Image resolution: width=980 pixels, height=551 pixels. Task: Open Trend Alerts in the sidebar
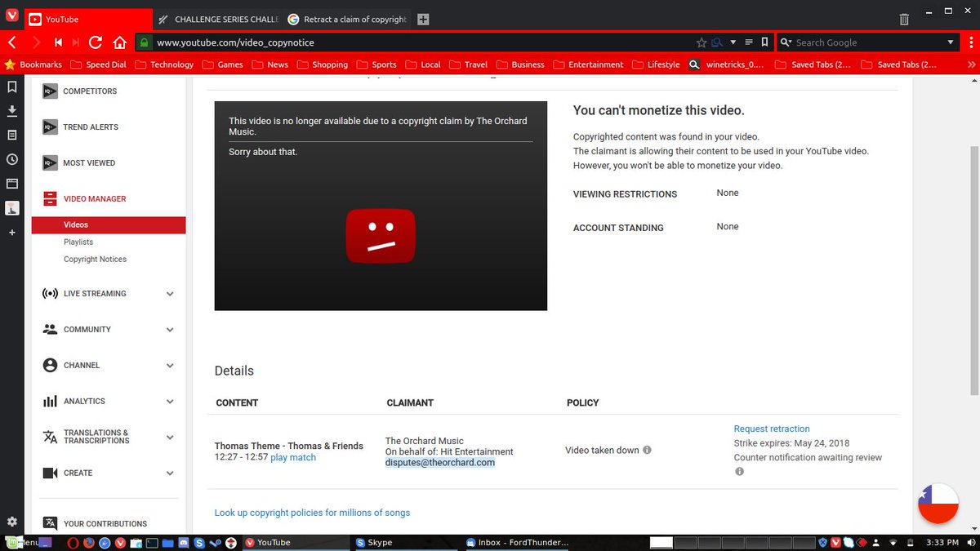(x=91, y=127)
